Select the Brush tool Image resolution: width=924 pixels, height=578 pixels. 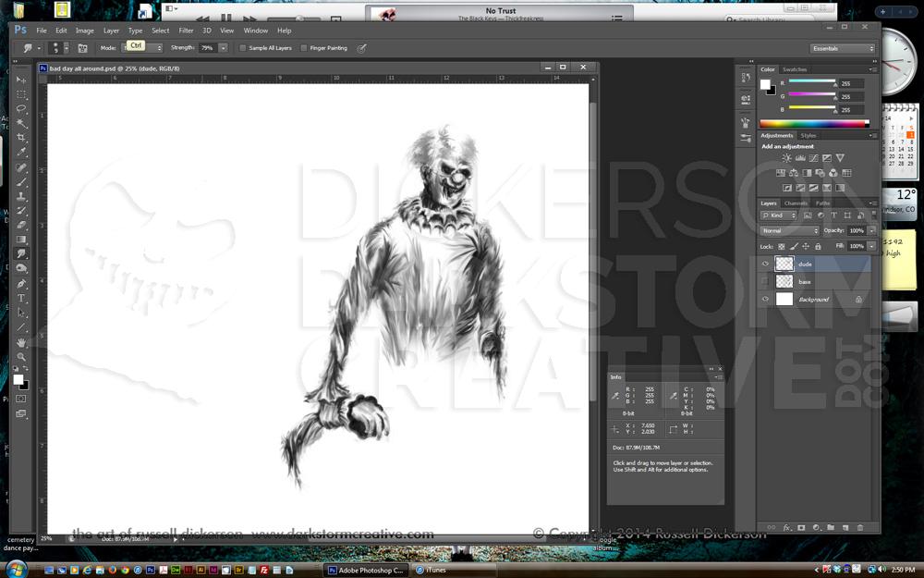tap(21, 182)
